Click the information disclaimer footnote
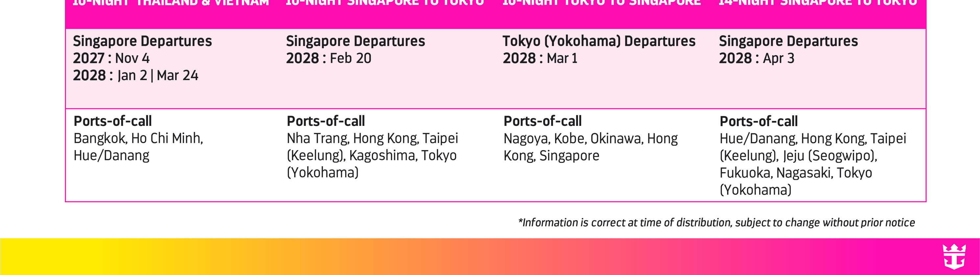The image size is (980, 275). click(x=716, y=222)
